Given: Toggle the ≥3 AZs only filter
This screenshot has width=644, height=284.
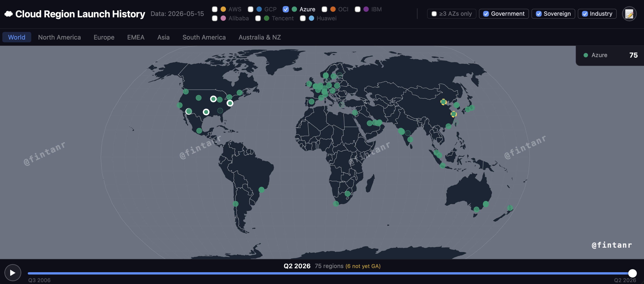Looking at the screenshot, I should point(451,14).
